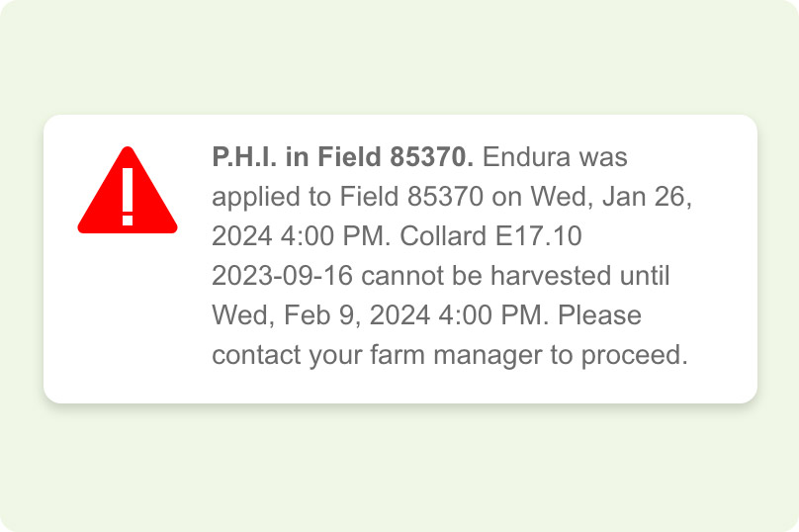Click the pale green background below the alert card
The width and height of the screenshot is (799, 532).
click(x=399, y=469)
